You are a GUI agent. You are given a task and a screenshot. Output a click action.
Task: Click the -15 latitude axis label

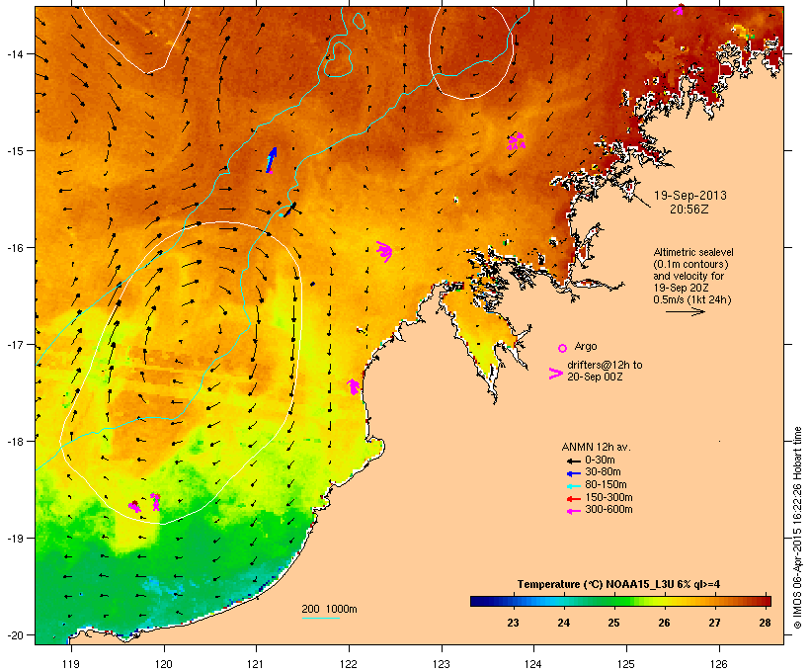coord(14,151)
